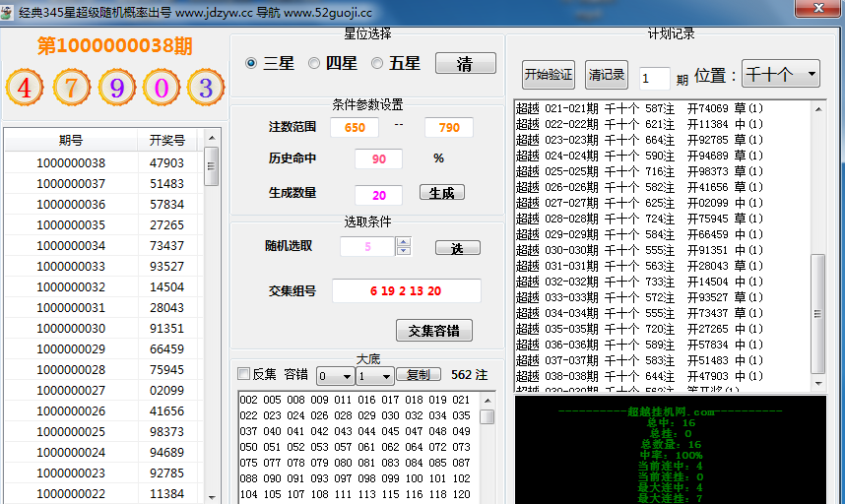The height and width of the screenshot is (504, 845).
Task: Click the 大底 list scrollbar up arrow
Action: point(487,400)
